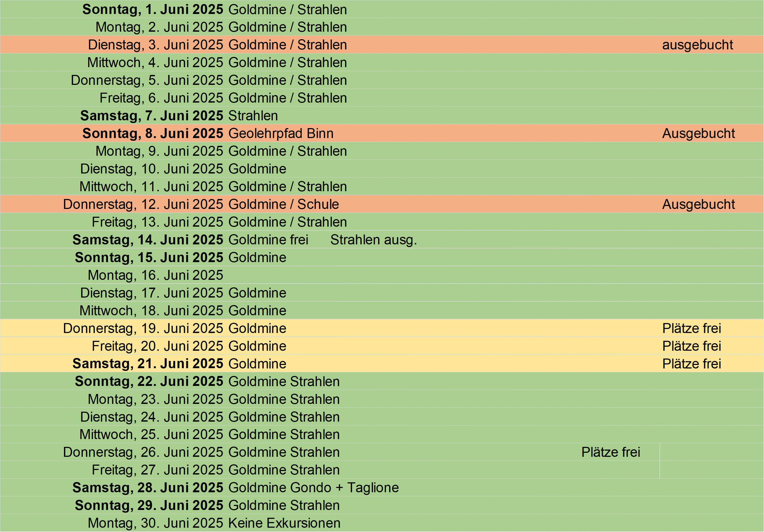Select the date Dienstag, 10. Juni 2025
The width and height of the screenshot is (764, 532).
point(151,169)
